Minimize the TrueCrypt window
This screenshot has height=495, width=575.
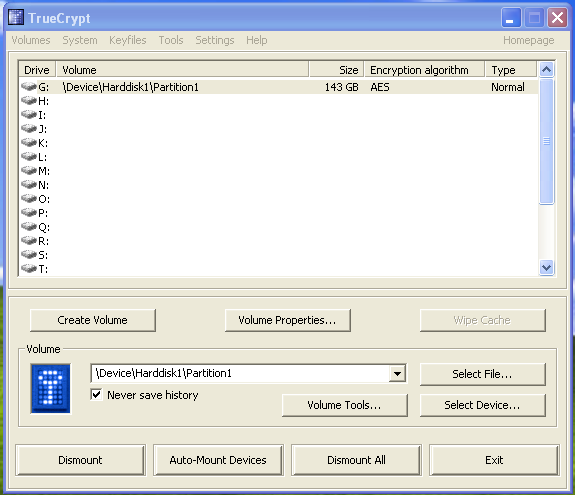pyautogui.click(x=511, y=18)
